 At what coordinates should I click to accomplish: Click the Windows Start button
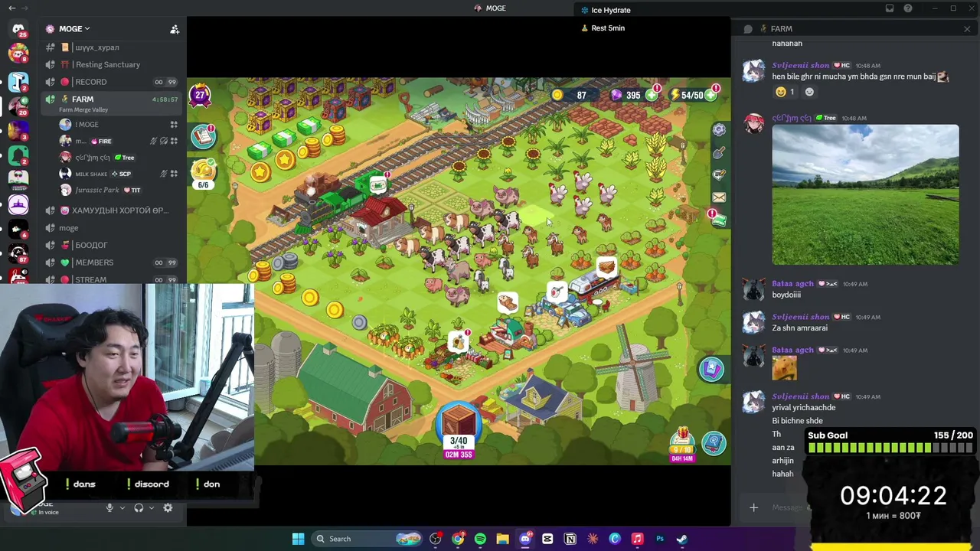(x=298, y=539)
